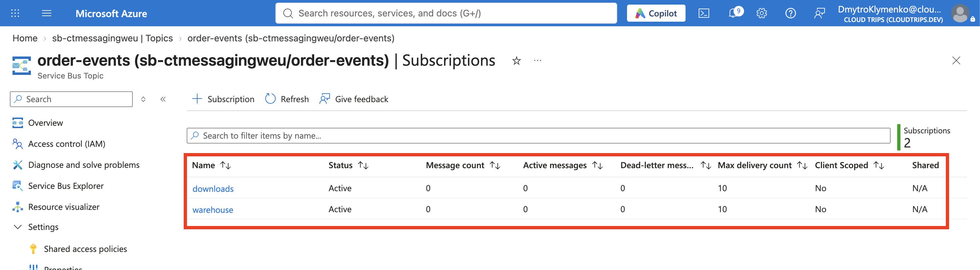Click the Service Bus Topic resource icon

[x=21, y=65]
